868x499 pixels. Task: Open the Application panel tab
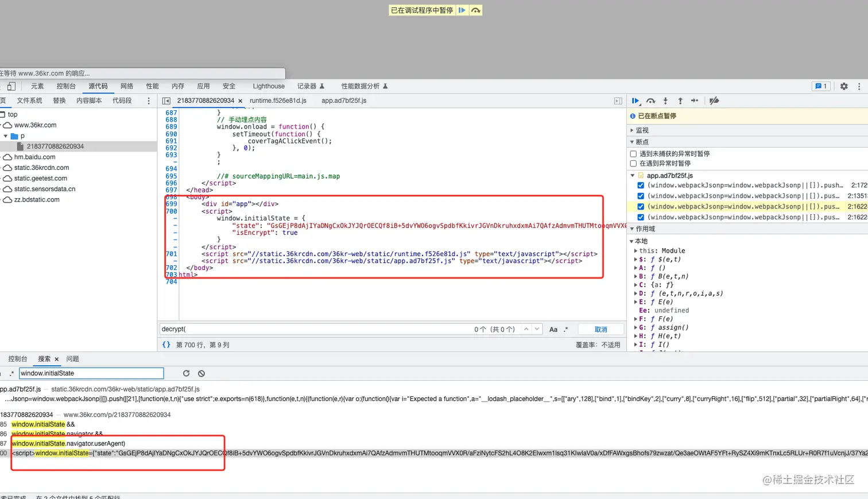(203, 86)
